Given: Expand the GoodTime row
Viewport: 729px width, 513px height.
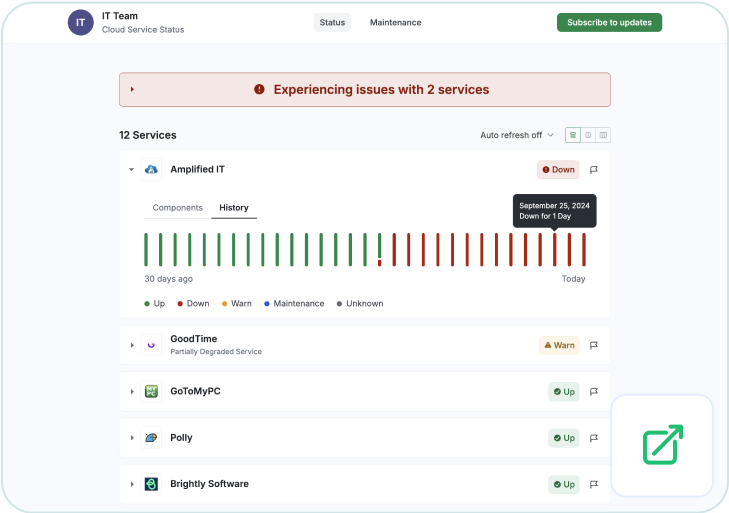Looking at the screenshot, I should click(x=132, y=345).
